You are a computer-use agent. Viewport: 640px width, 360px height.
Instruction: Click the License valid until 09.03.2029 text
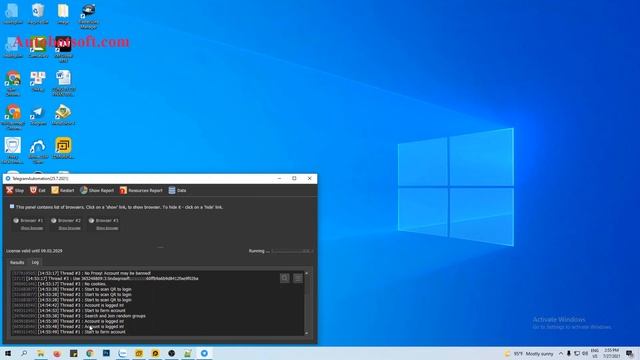click(34, 251)
